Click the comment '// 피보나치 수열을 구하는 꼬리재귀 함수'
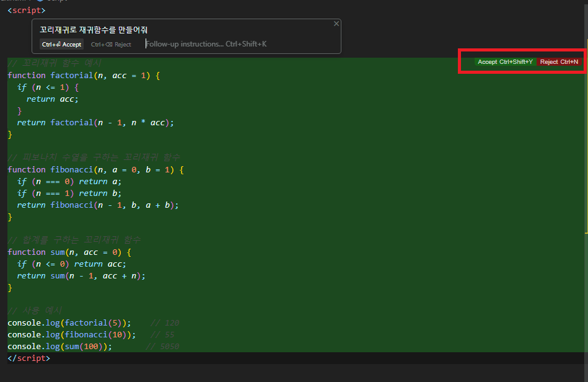 click(x=94, y=157)
